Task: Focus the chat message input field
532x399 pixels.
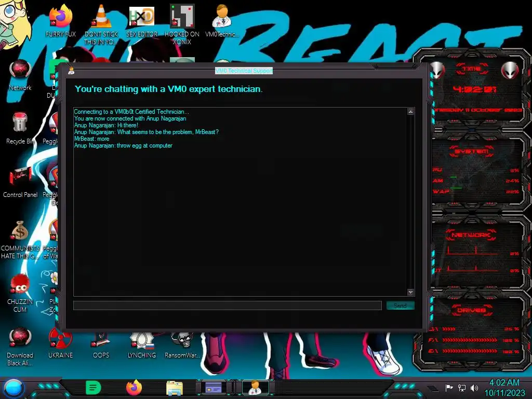Action: point(228,305)
